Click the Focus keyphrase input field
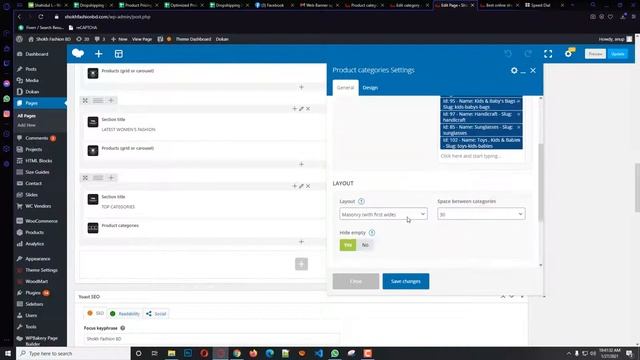This screenshot has height=360, width=640. pyautogui.click(x=211, y=339)
